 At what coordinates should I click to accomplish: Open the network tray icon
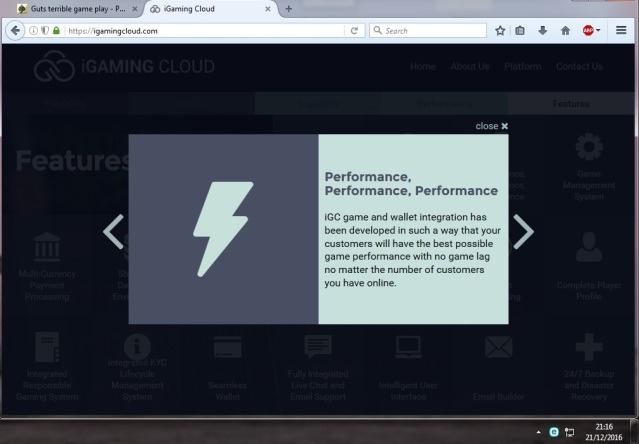[569, 432]
